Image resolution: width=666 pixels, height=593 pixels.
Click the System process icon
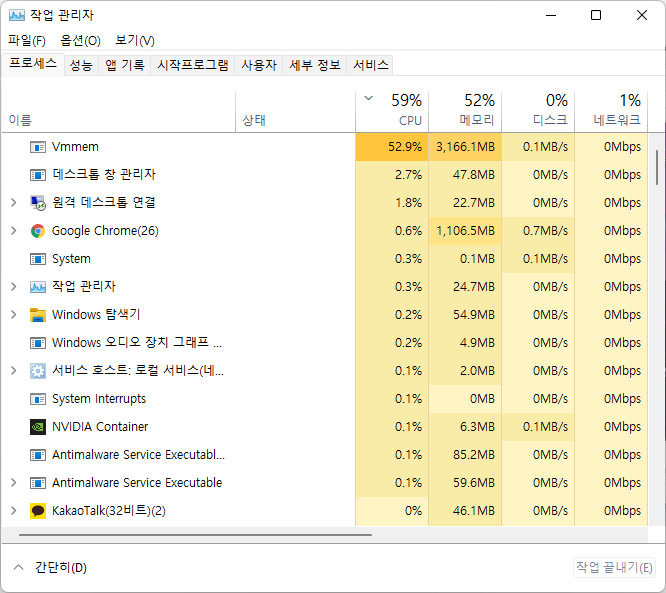(x=38, y=259)
